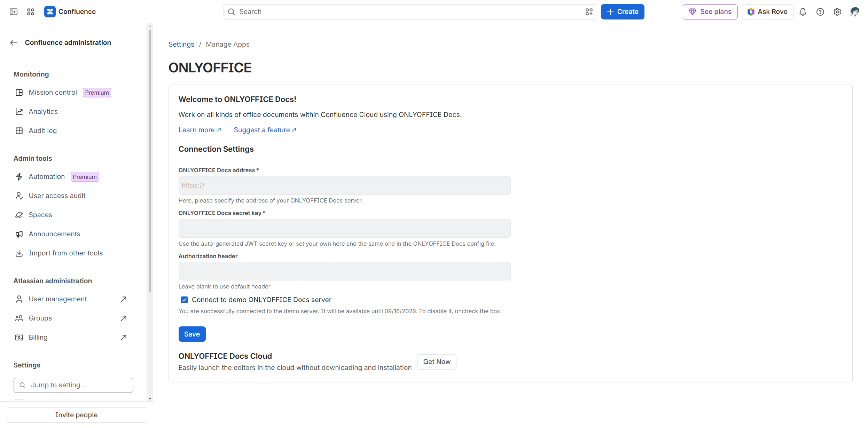The image size is (868, 428).
Task: Click Get Now for Docs Cloud
Action: click(437, 362)
